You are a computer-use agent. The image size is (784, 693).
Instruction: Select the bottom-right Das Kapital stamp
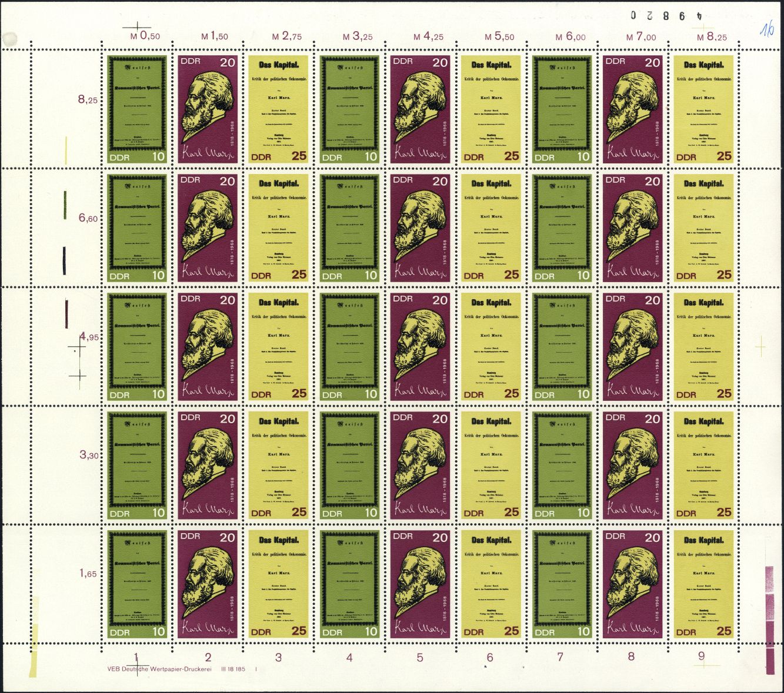click(x=703, y=584)
